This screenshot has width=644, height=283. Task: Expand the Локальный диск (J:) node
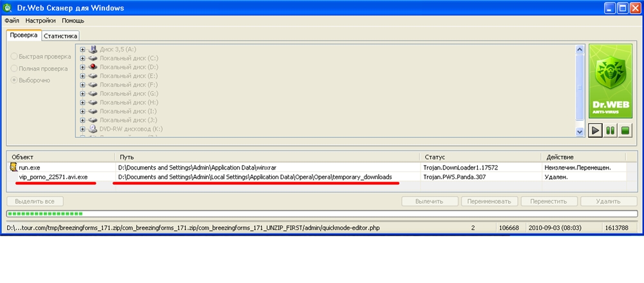pyautogui.click(x=83, y=120)
